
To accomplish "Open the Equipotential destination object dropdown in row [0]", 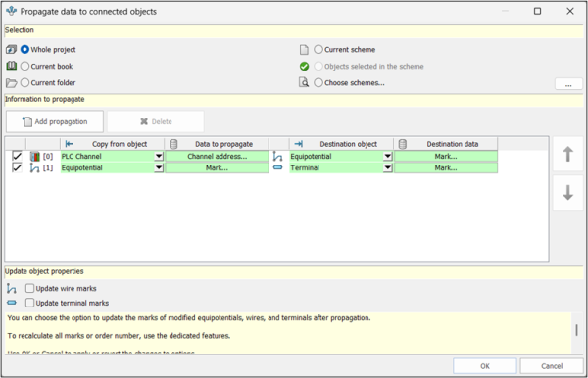I will click(x=388, y=157).
